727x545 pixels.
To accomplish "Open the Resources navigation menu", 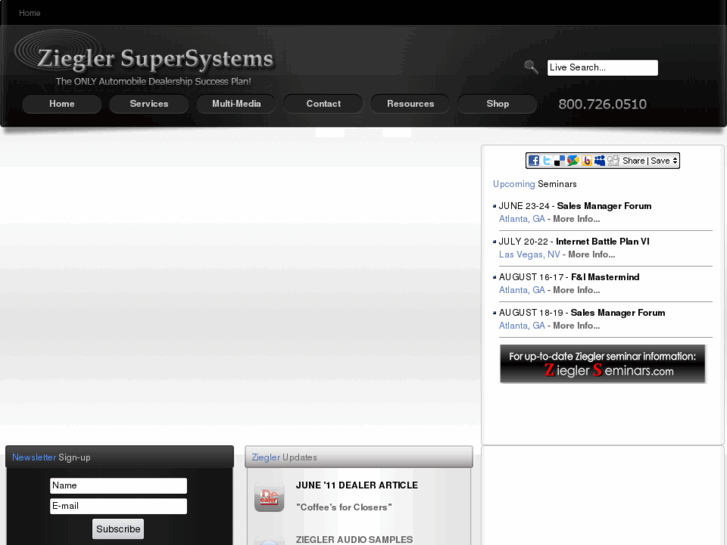I will click(x=410, y=104).
